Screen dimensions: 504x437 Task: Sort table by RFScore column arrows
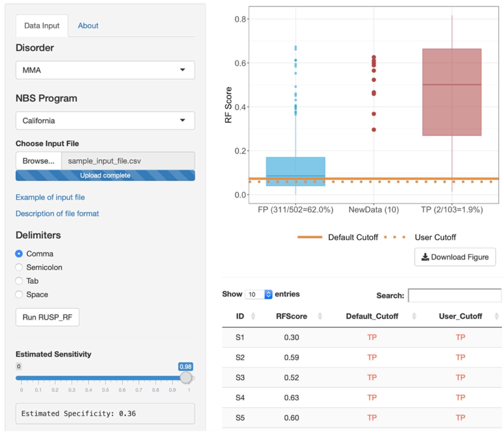coord(320,316)
